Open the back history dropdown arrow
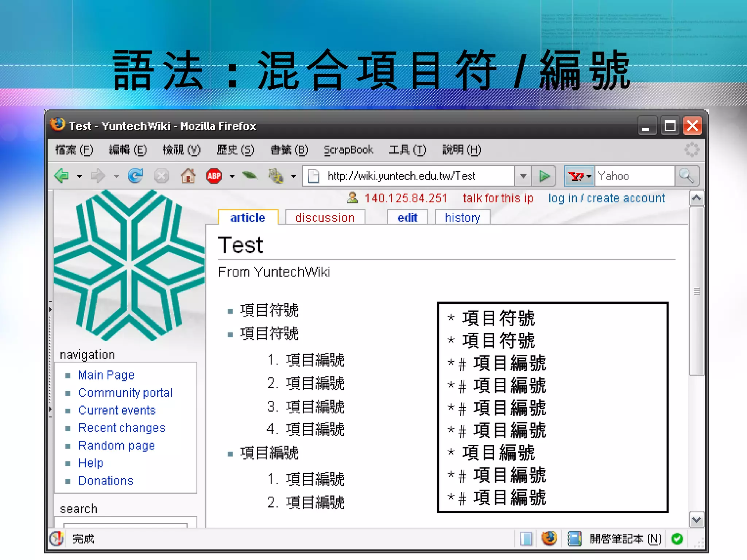Viewport: 747px width, 560px height. pyautogui.click(x=80, y=176)
